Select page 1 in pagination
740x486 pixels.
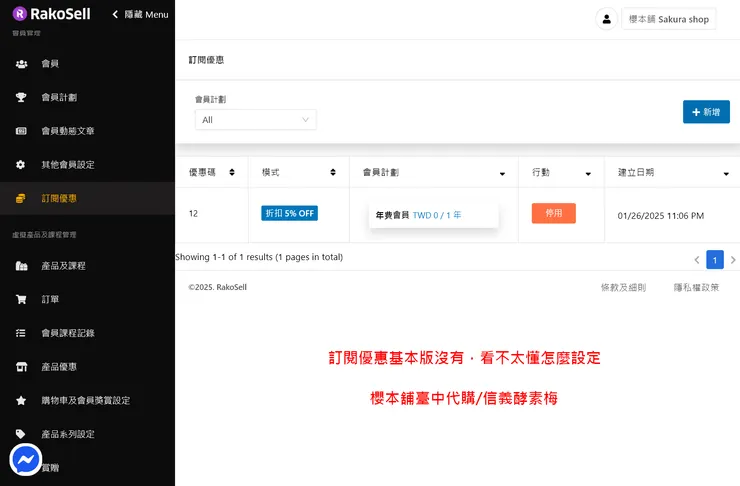[x=715, y=260]
